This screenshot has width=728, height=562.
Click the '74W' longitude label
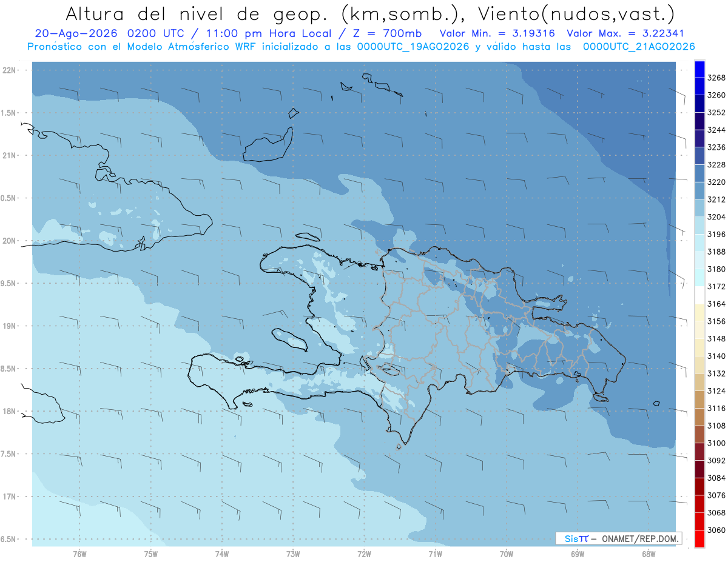[x=222, y=554]
